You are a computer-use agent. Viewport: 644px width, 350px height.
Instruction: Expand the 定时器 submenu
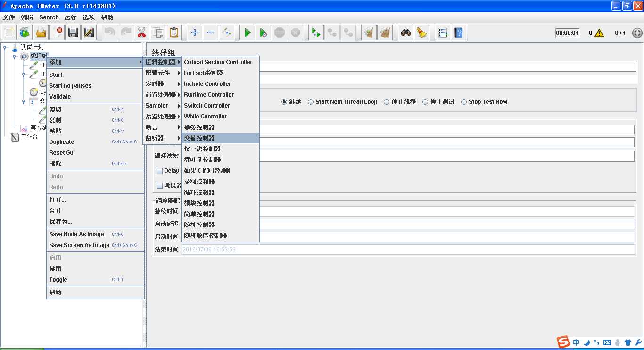(x=162, y=84)
